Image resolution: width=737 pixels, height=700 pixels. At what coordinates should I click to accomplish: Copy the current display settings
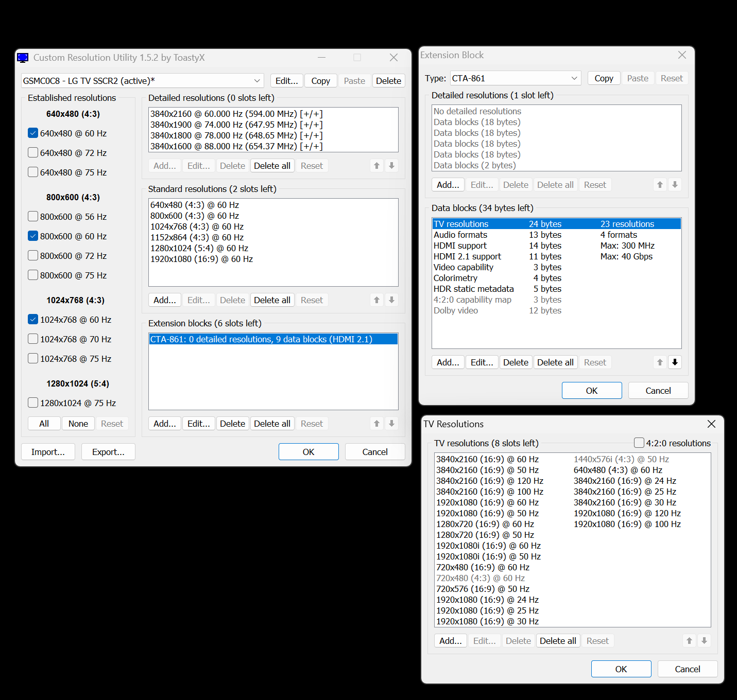320,80
